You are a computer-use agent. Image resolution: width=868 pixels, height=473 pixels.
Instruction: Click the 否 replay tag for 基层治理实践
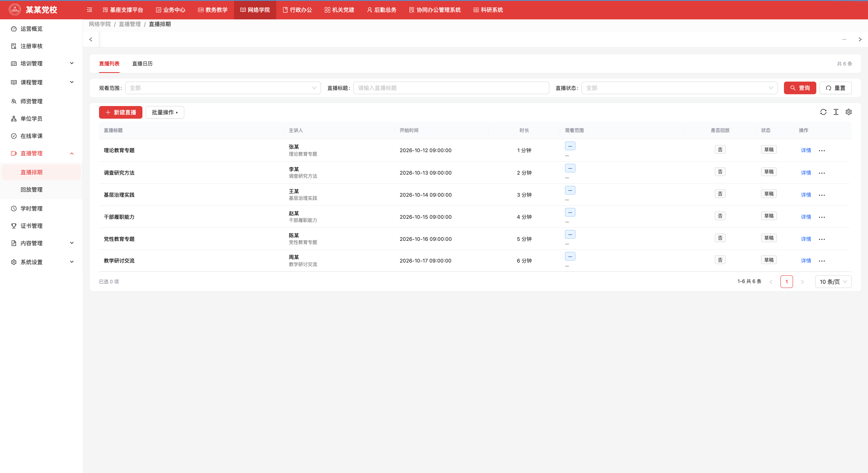tap(720, 194)
